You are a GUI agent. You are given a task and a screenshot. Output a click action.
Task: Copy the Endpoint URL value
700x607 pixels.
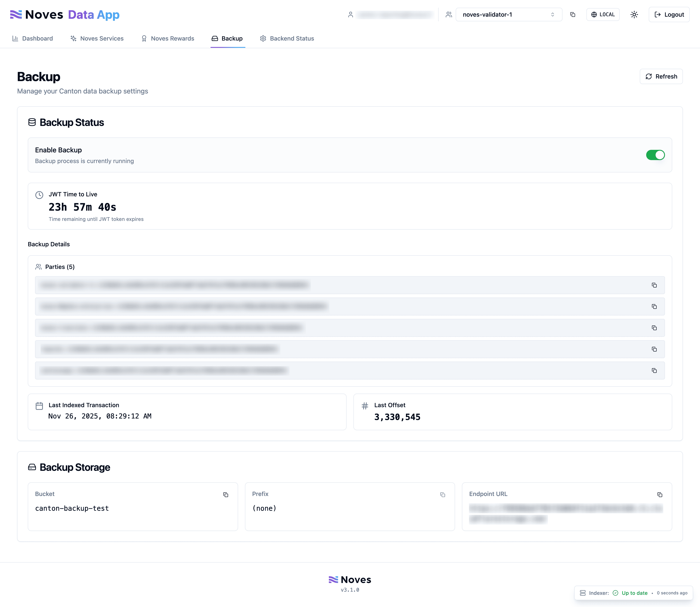pos(659,495)
